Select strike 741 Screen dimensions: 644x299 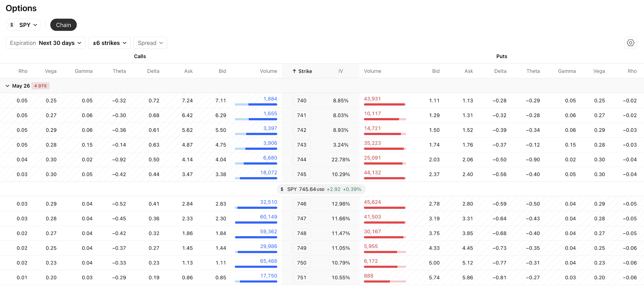click(302, 115)
